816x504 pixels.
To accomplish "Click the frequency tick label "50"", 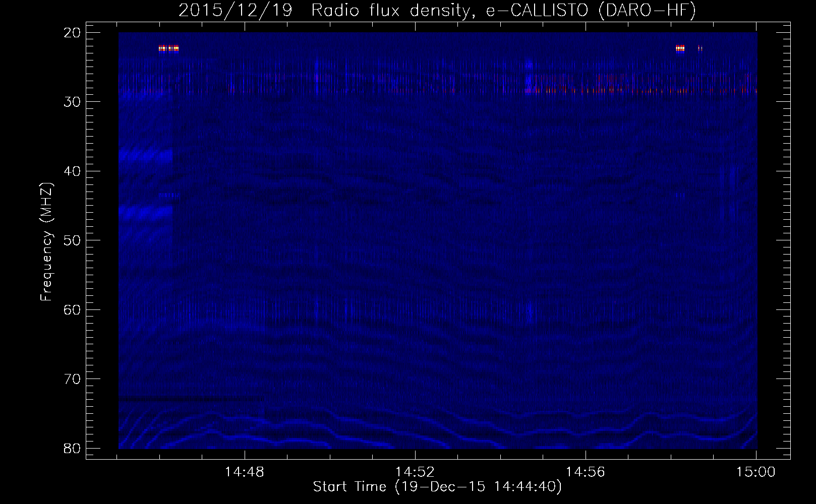I will [x=73, y=240].
